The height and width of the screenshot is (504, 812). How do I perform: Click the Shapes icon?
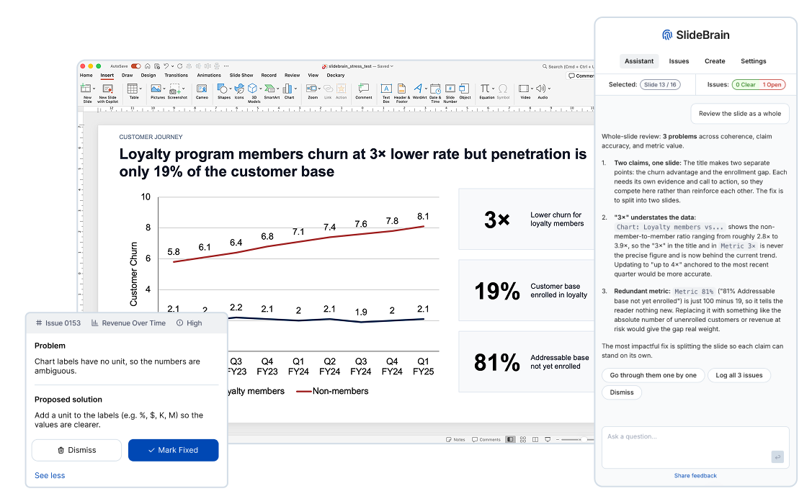[x=223, y=89]
